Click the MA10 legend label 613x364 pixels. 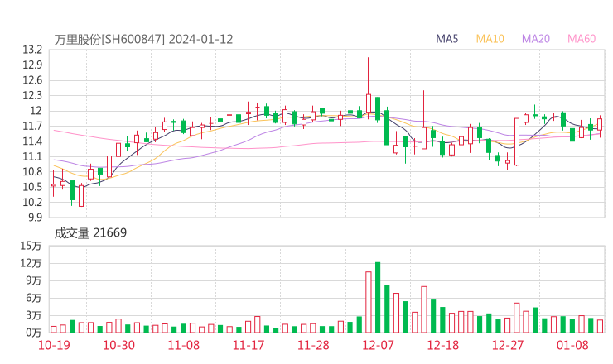click(x=490, y=39)
